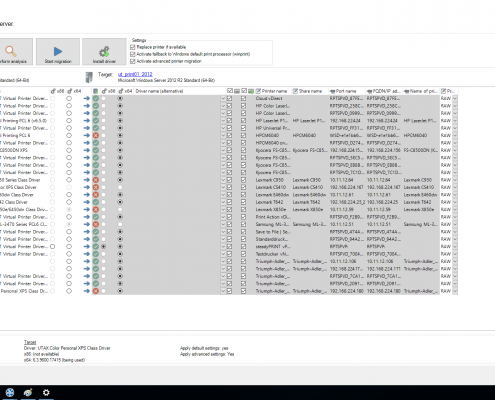Viewport: 495px width, 400px height.
Task: Open RAW dropdown in HP Universal Pr row
Action: pos(455,128)
